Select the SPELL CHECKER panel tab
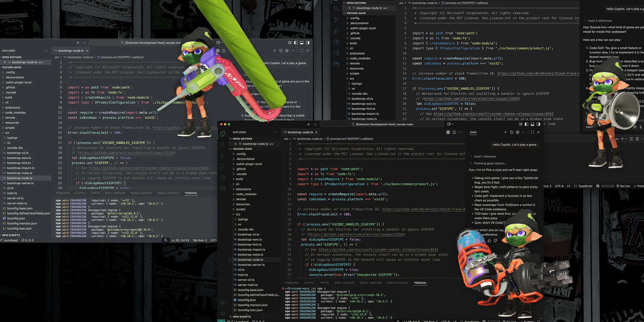This screenshot has height=322, width=644. click(344, 283)
